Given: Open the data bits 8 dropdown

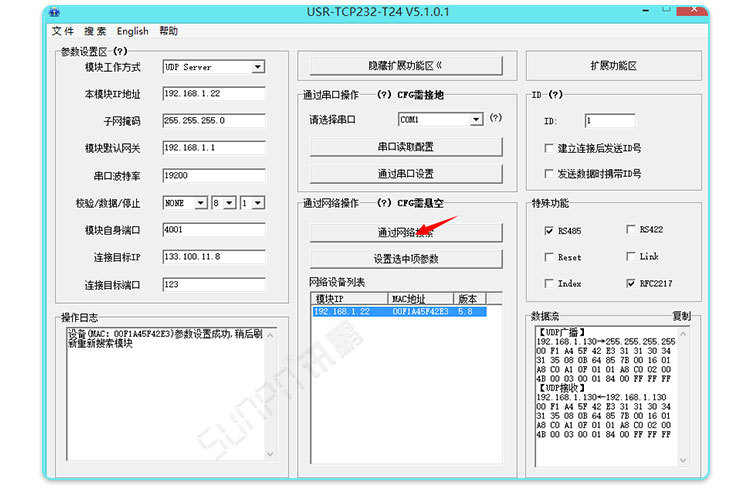Looking at the screenshot, I should [x=230, y=203].
